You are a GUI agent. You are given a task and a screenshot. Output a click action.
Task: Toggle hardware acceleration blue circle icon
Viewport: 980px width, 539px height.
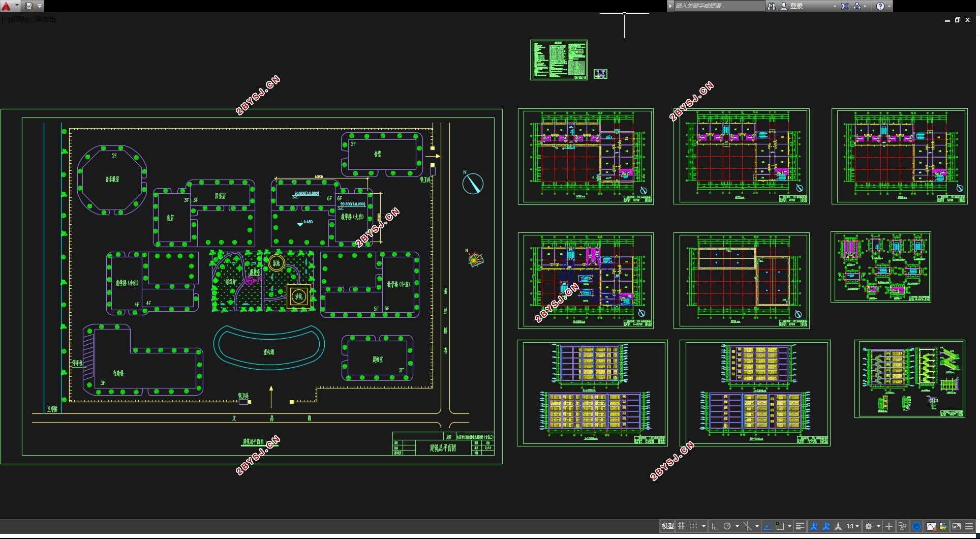point(916,526)
